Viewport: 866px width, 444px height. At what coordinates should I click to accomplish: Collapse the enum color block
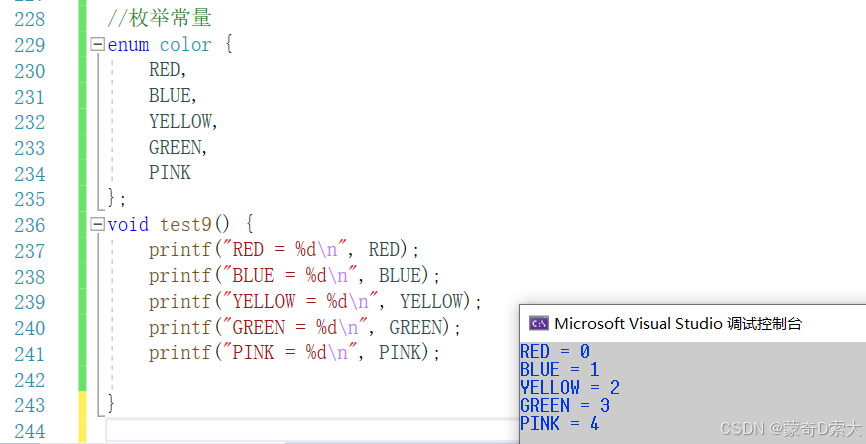pyautogui.click(x=98, y=44)
